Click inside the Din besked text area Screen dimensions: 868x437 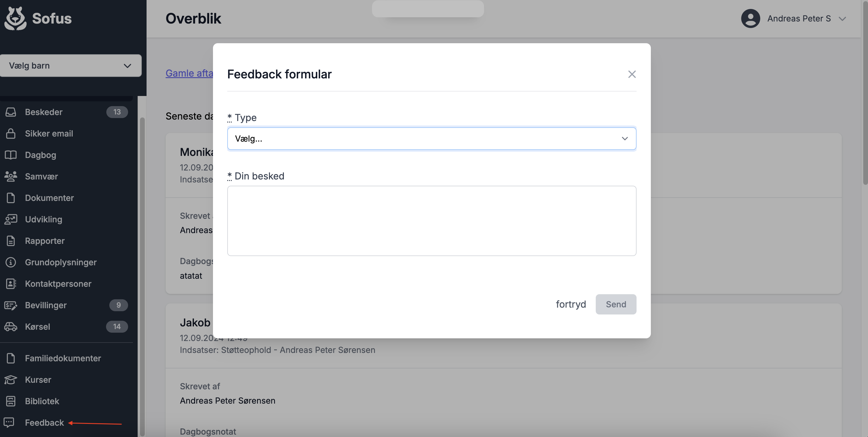(431, 221)
